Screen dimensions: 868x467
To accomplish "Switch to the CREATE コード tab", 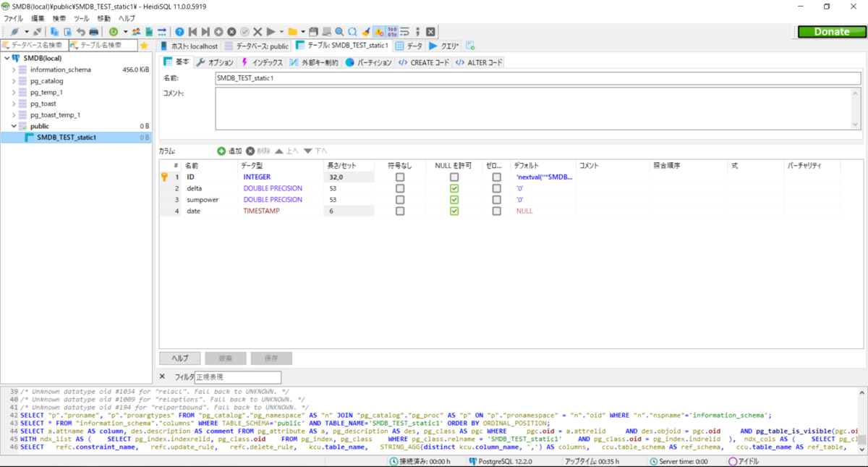I will click(x=423, y=62).
